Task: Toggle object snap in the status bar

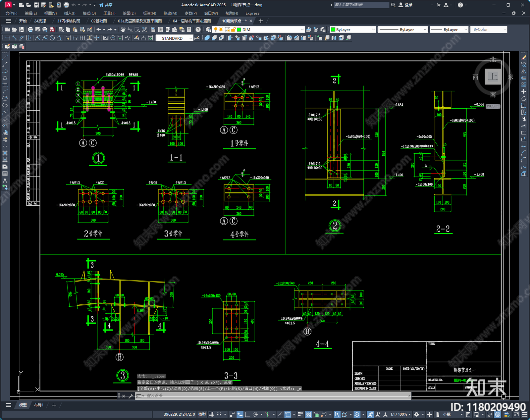Action: [288, 414]
